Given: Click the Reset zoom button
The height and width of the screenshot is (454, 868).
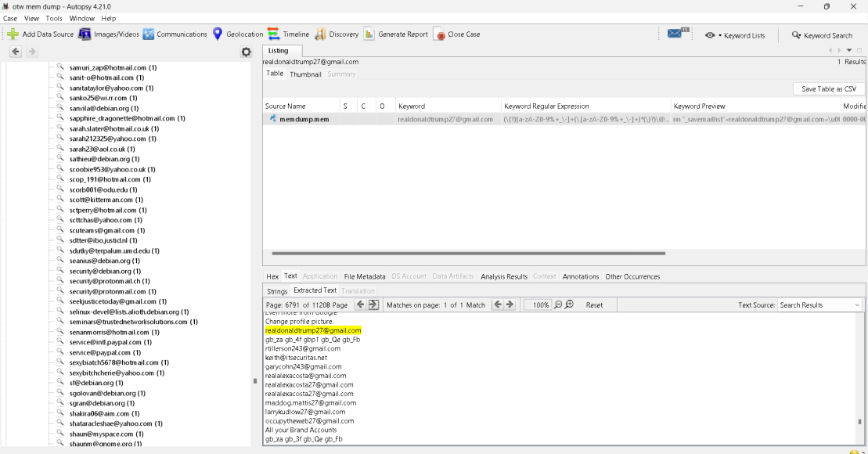Looking at the screenshot, I should coord(594,305).
